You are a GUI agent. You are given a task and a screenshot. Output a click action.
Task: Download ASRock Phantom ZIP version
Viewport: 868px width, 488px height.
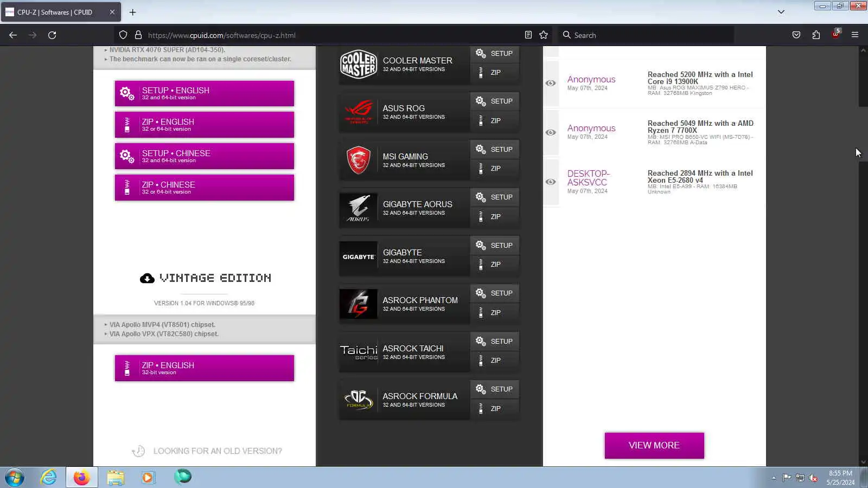pyautogui.click(x=495, y=313)
